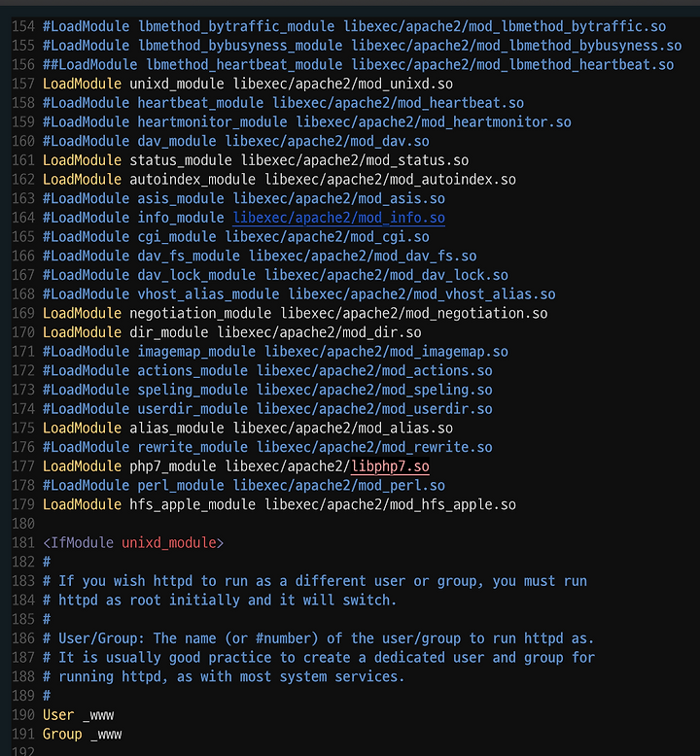
Task: Click #LoadModule imagemap_module comment
Action: coord(275,352)
